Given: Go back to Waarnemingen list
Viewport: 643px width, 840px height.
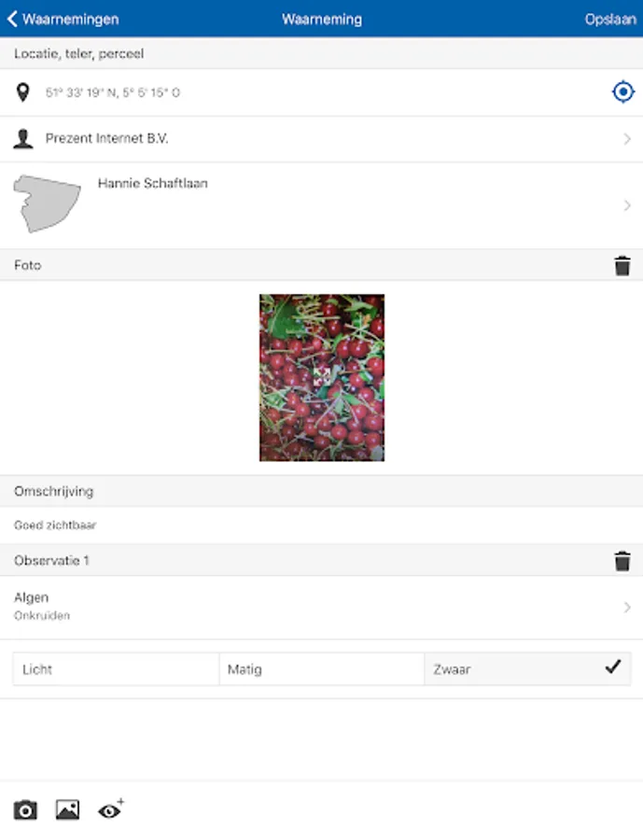Looking at the screenshot, I should tap(63, 20).
